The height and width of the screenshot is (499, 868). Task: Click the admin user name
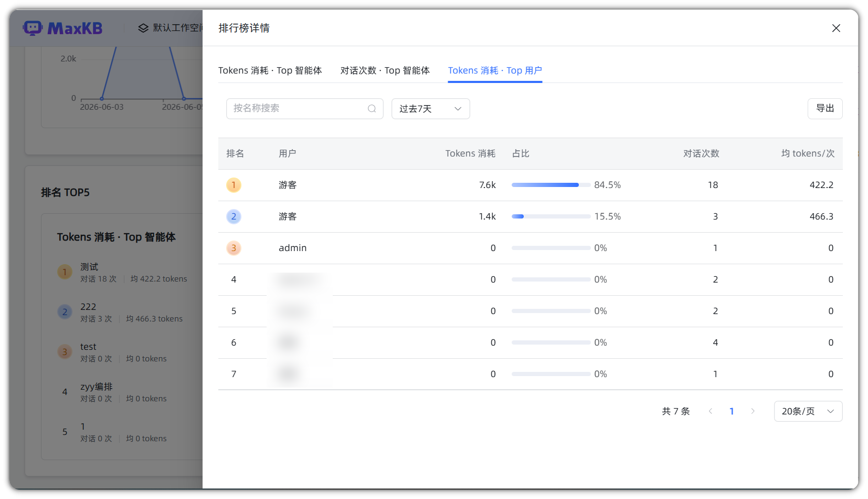[292, 248]
